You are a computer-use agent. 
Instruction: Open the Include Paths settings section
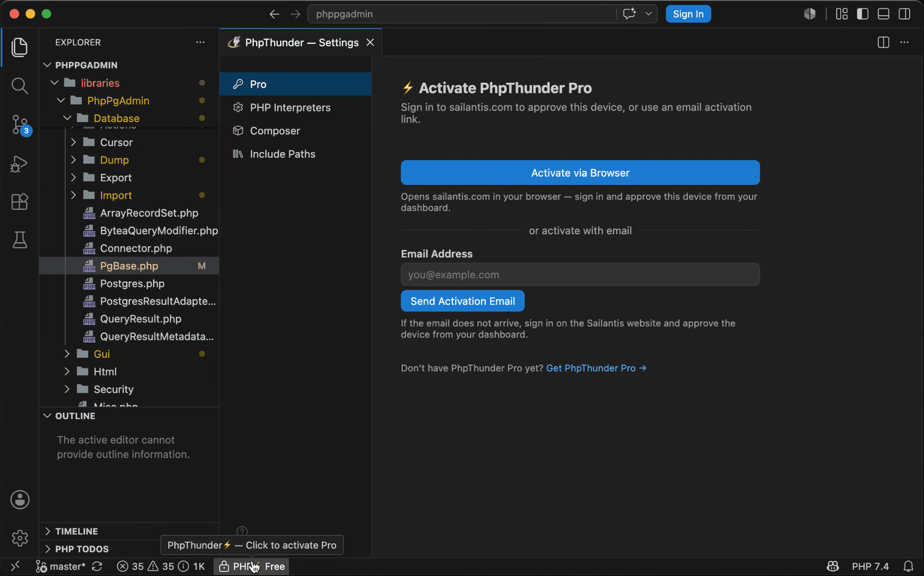pyautogui.click(x=295, y=154)
